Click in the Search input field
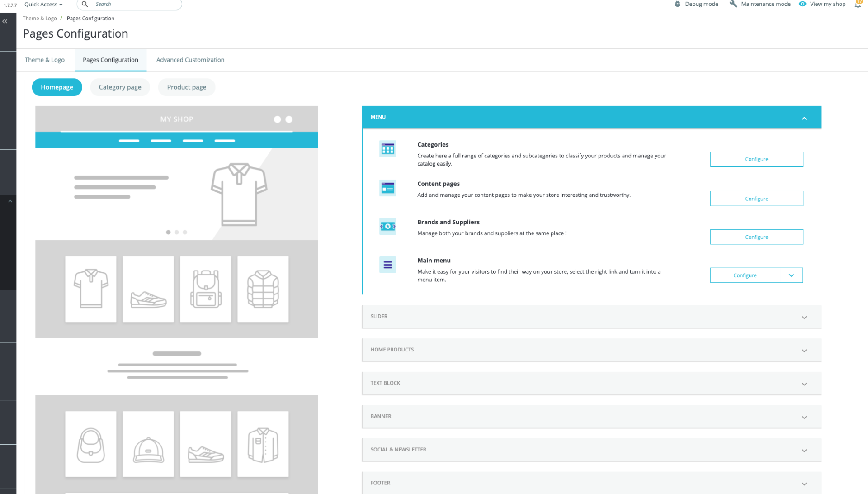Screen dimensions: 868x494 click(x=136, y=5)
